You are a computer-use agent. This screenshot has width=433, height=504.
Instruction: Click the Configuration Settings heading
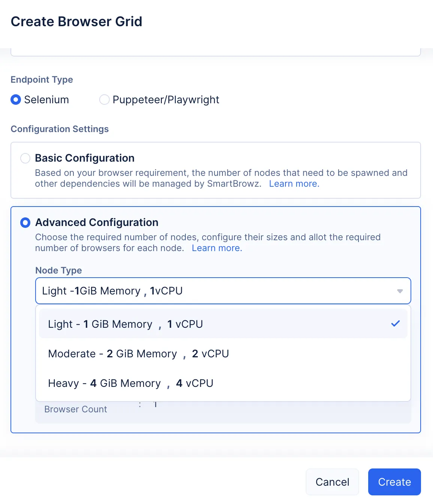60,129
